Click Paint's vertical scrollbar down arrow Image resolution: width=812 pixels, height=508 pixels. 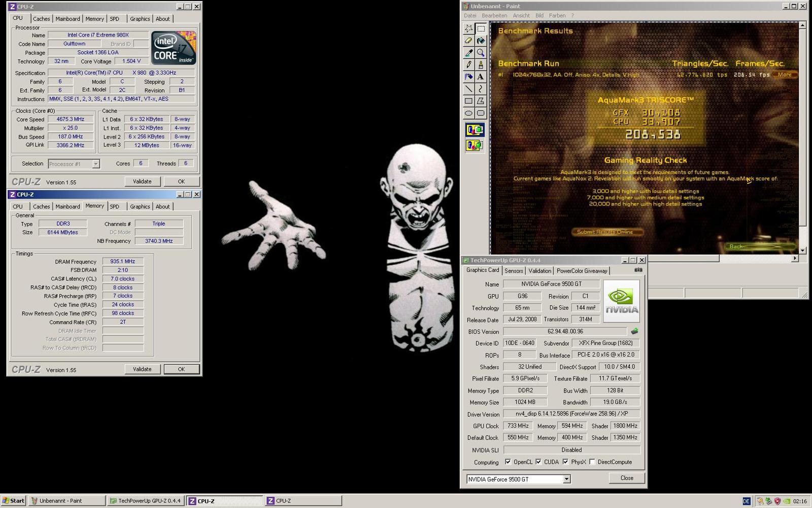click(x=802, y=250)
